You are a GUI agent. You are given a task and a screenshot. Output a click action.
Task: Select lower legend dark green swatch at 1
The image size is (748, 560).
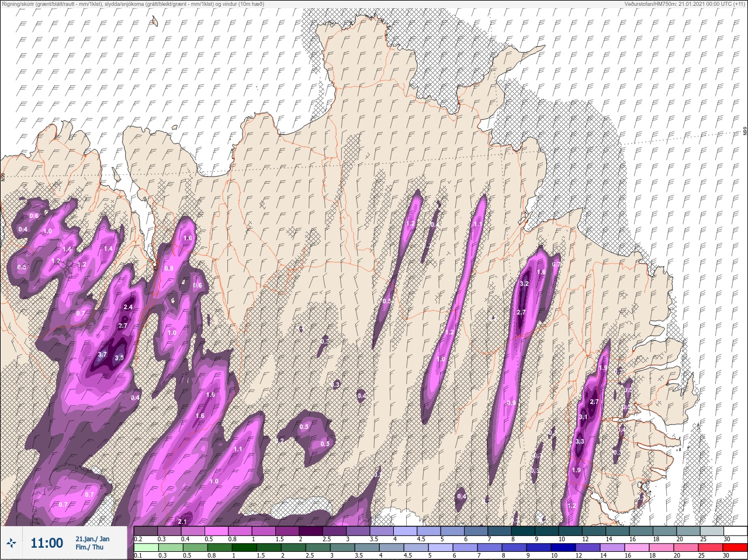(245, 548)
